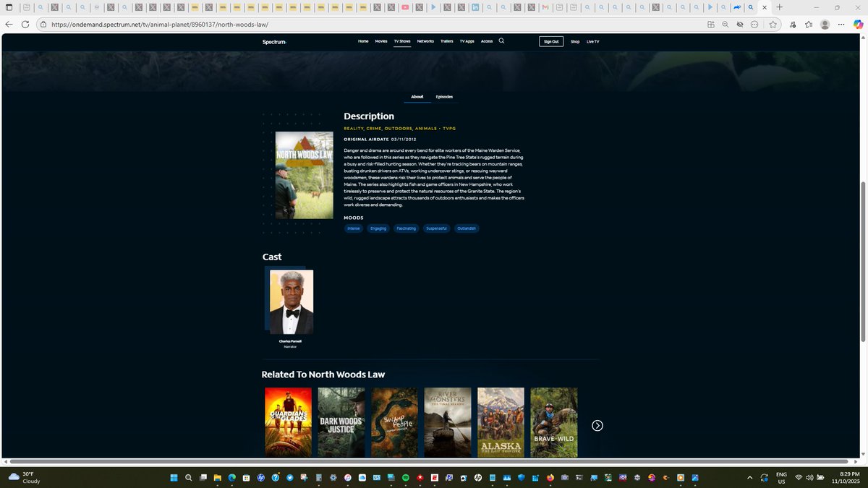Open Windows taskbar search
The height and width of the screenshot is (488, 868).
188,477
